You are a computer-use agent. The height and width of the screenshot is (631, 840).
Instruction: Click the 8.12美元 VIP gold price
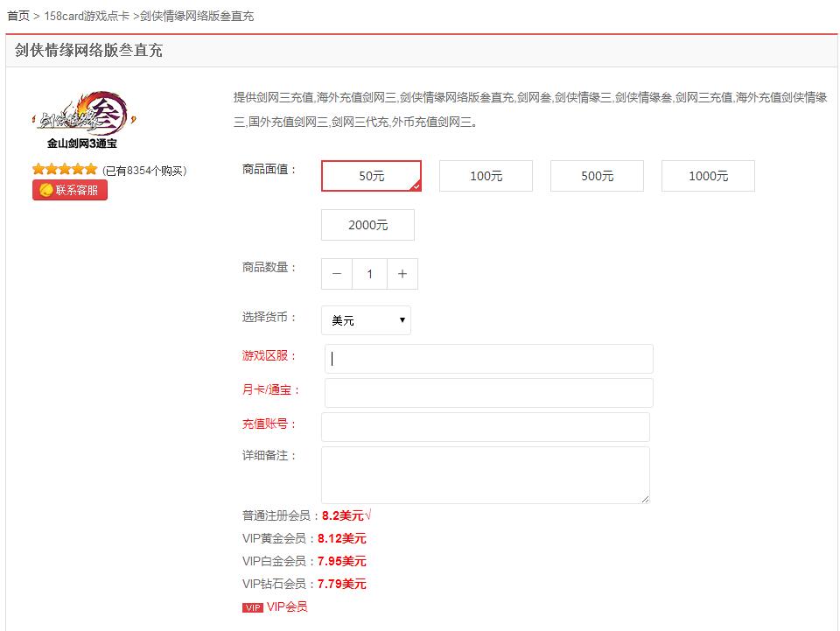(342, 538)
